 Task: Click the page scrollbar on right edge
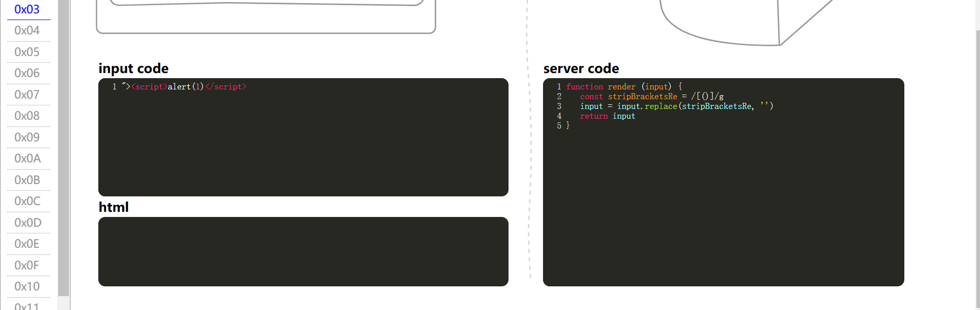pyautogui.click(x=976, y=154)
